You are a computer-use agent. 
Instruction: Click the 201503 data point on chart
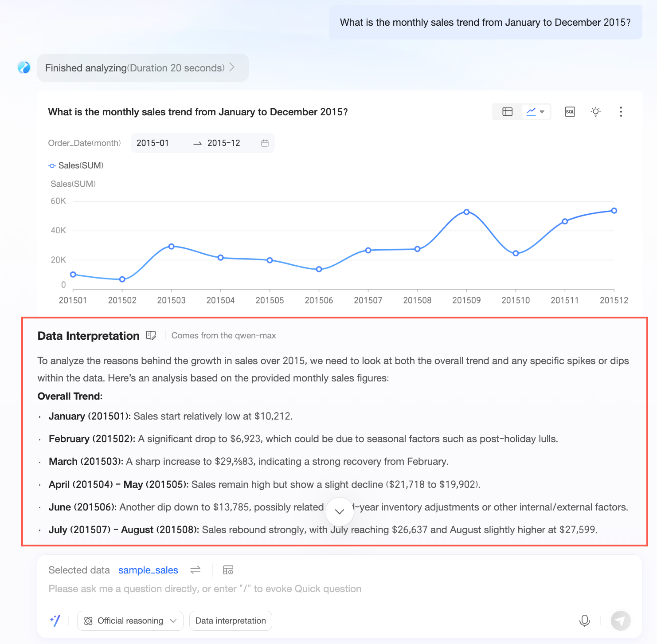pos(172,246)
